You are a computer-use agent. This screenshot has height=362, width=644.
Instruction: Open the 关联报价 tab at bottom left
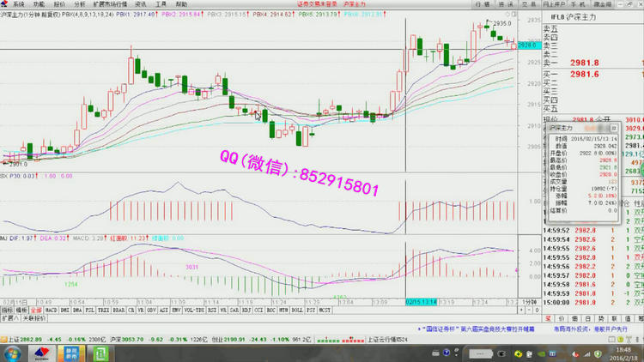(x=33, y=317)
